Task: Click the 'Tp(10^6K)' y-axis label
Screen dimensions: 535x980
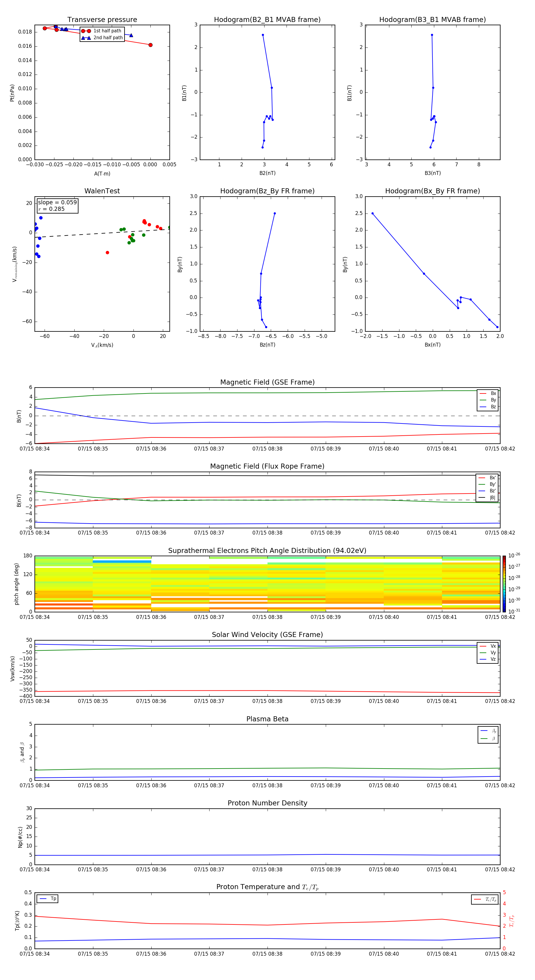Action: pyautogui.click(x=17, y=921)
